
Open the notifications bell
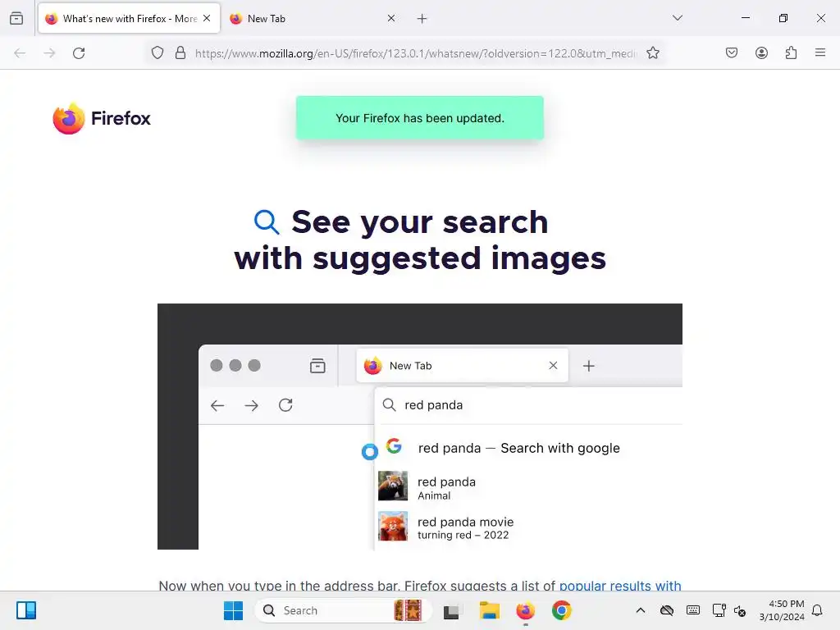817,610
